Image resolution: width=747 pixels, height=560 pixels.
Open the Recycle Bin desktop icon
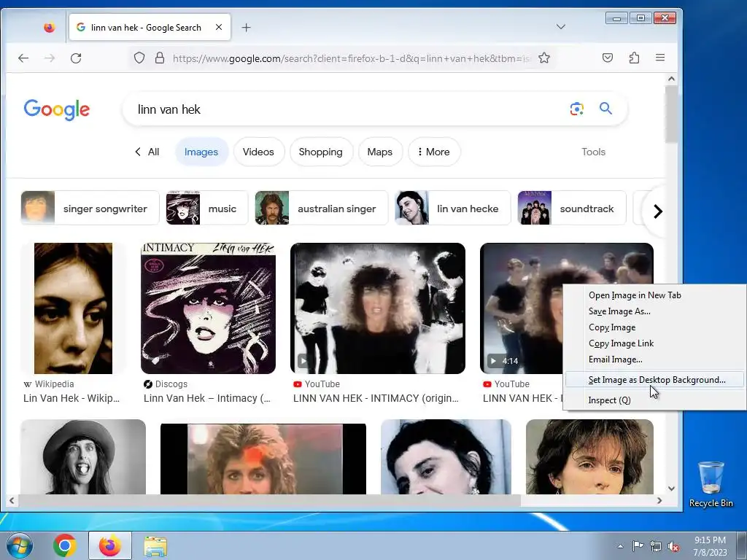[711, 484]
